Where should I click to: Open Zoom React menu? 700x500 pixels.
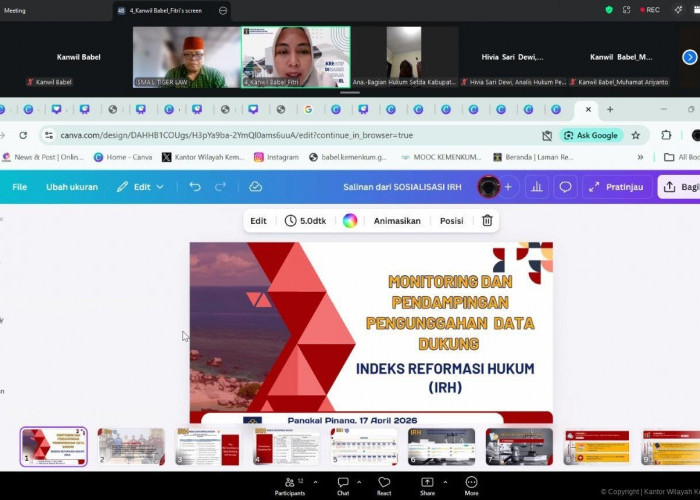coord(384,486)
